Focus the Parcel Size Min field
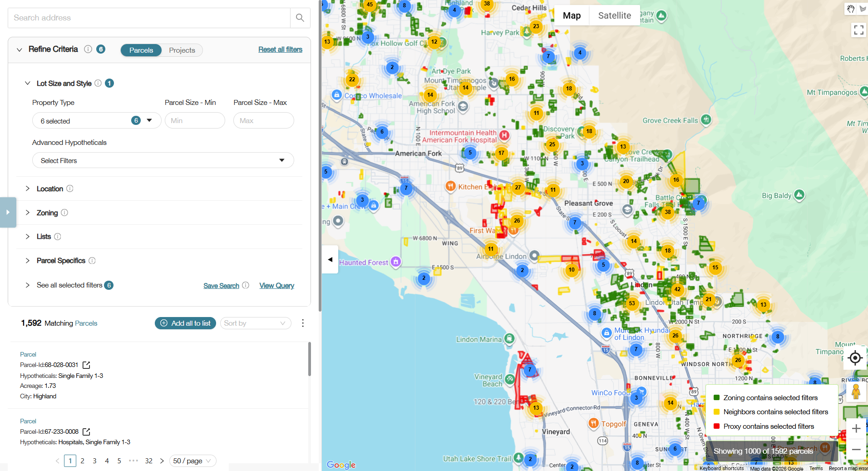This screenshot has height=471, width=868. point(195,120)
